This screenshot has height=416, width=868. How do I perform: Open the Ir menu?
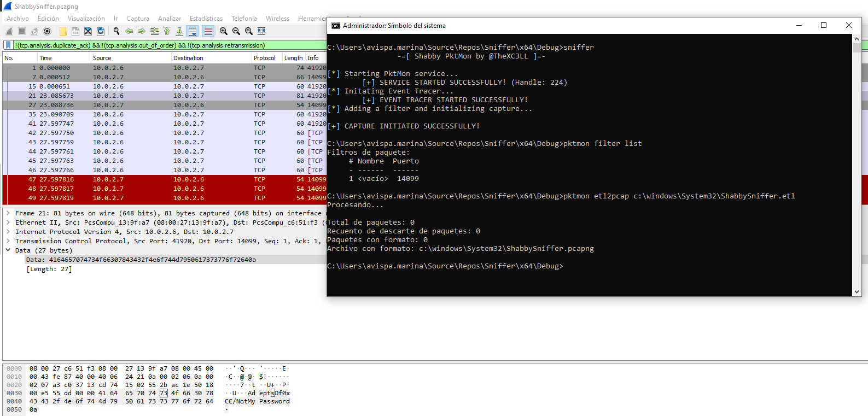click(x=116, y=19)
